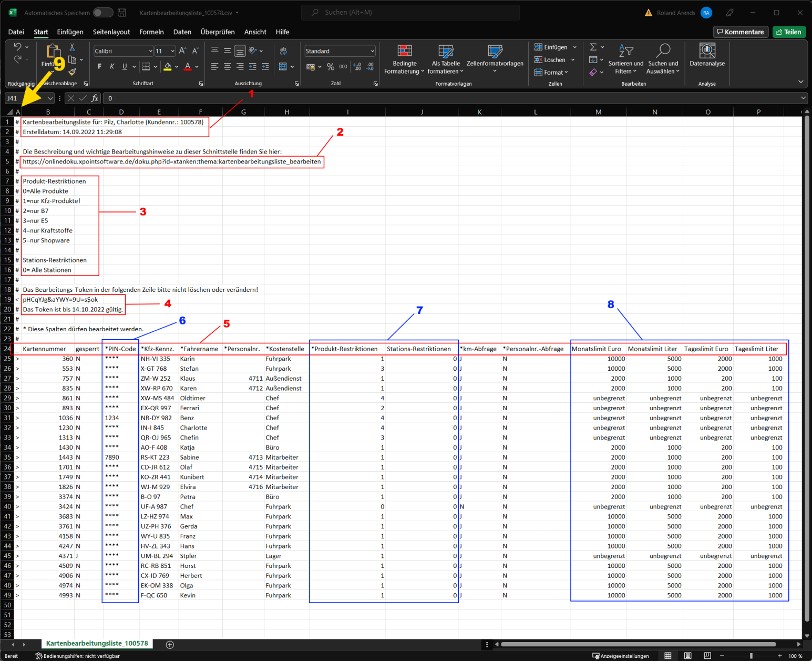Click Löschen cells button
The height and width of the screenshot is (661, 812).
[550, 60]
